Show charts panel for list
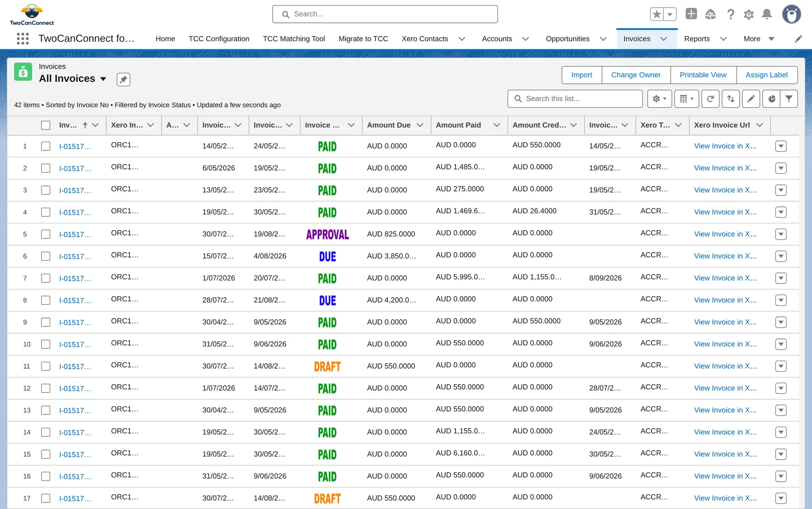The height and width of the screenshot is (509, 812). (x=771, y=99)
